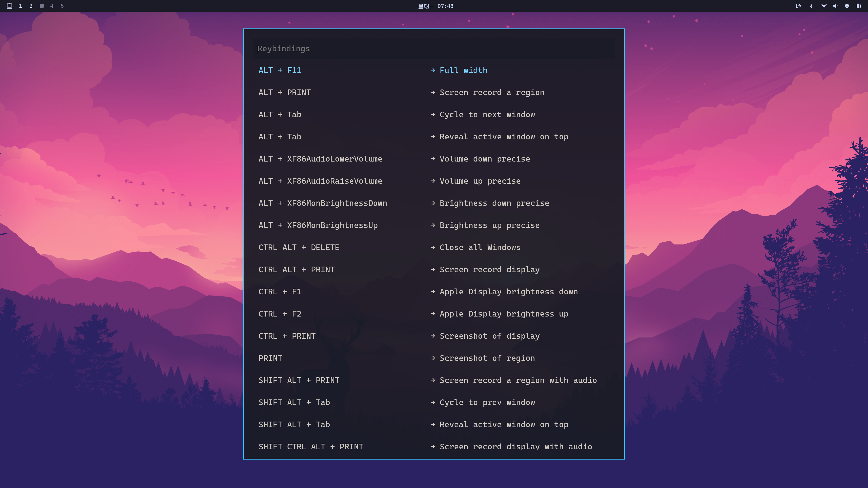This screenshot has height=488, width=868.
Task: Select the 'Full width' keybinding row
Action: (434, 70)
